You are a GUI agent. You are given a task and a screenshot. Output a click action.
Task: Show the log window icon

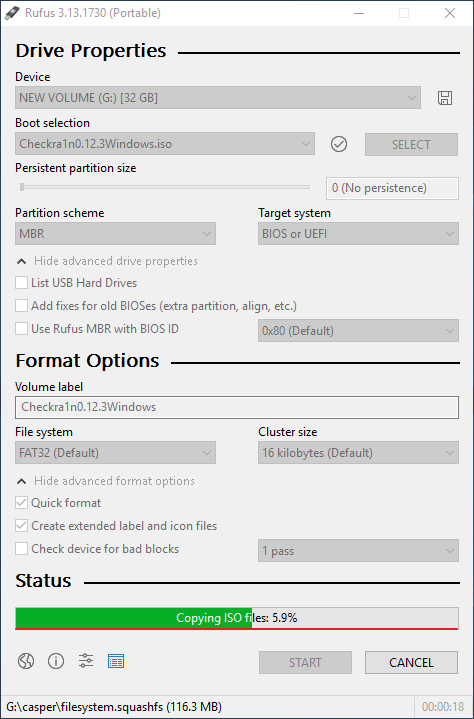(x=116, y=661)
